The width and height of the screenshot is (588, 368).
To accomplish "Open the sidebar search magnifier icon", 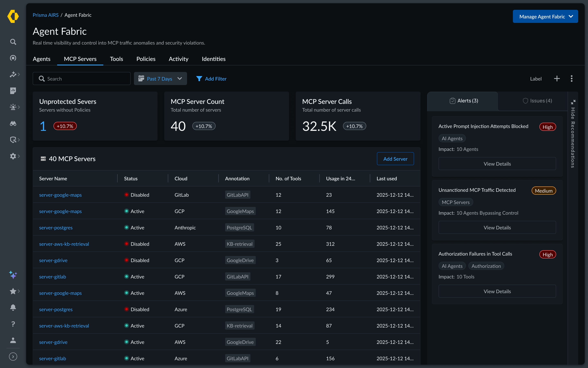I will click(x=13, y=42).
